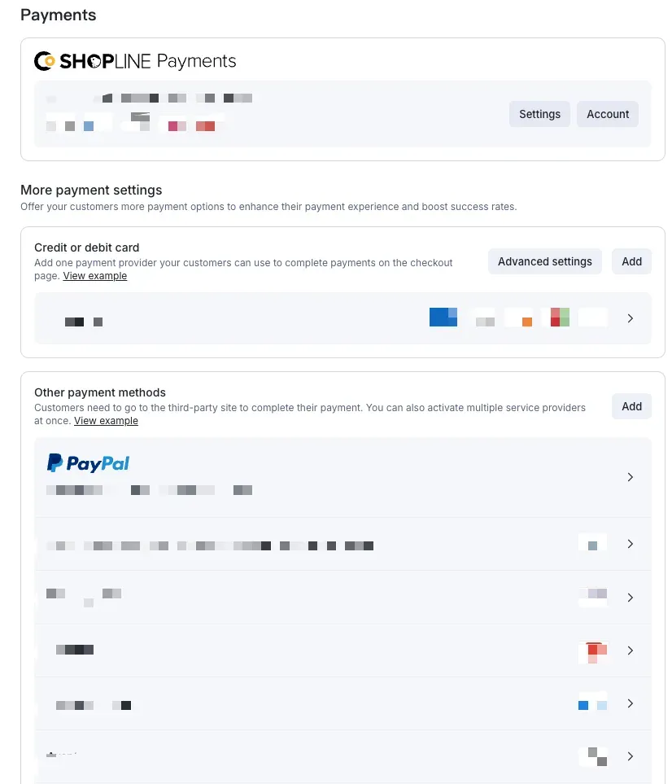Open the credit card provider row chevron

631,318
